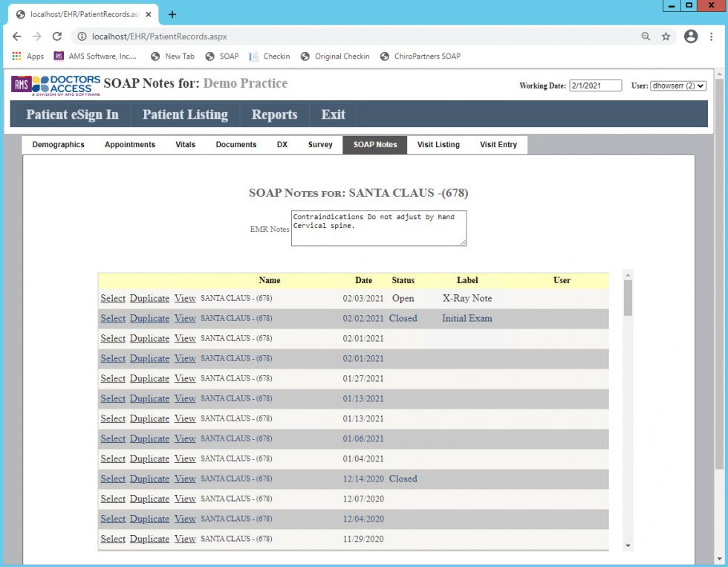Open the Patient Listing menu
Viewport: 728px width, 567px height.
tap(185, 114)
